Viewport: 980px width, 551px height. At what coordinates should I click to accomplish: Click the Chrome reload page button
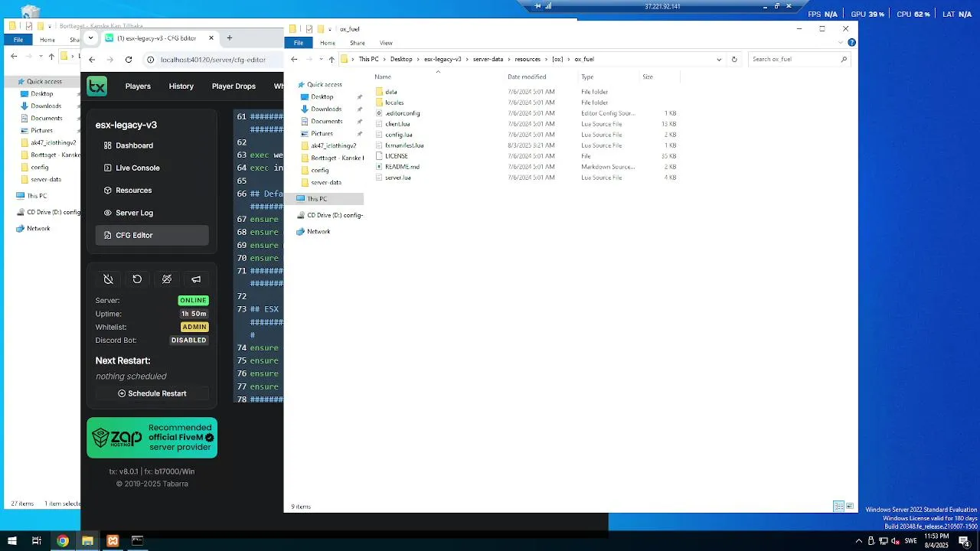[x=129, y=60]
